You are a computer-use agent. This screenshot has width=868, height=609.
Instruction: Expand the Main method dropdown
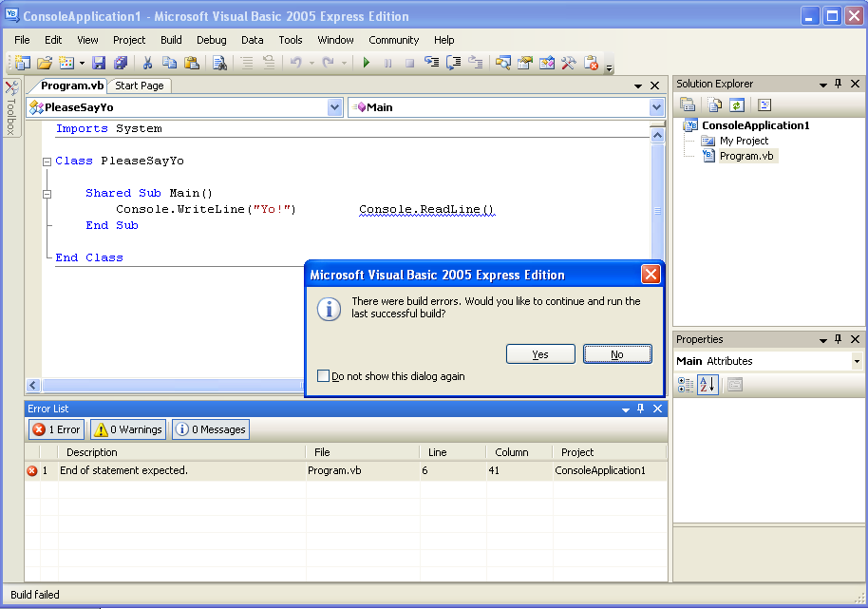point(656,107)
